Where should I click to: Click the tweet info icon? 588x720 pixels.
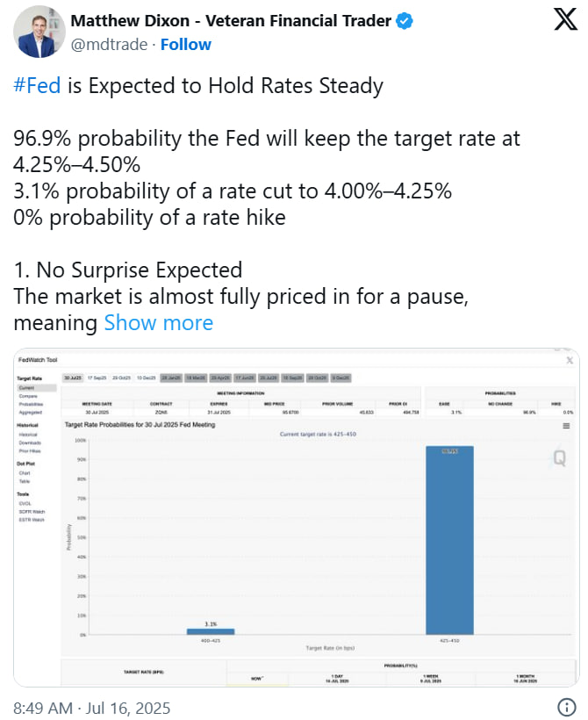pyautogui.click(x=567, y=708)
